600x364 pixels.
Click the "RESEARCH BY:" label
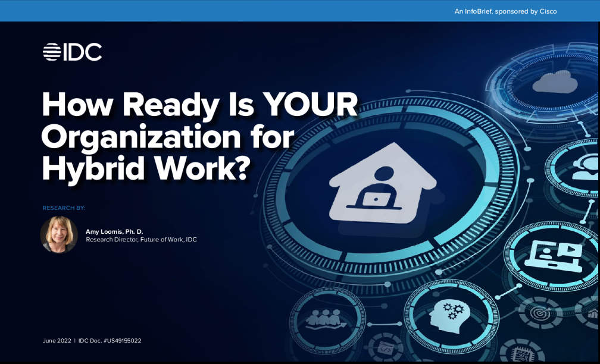coord(64,208)
